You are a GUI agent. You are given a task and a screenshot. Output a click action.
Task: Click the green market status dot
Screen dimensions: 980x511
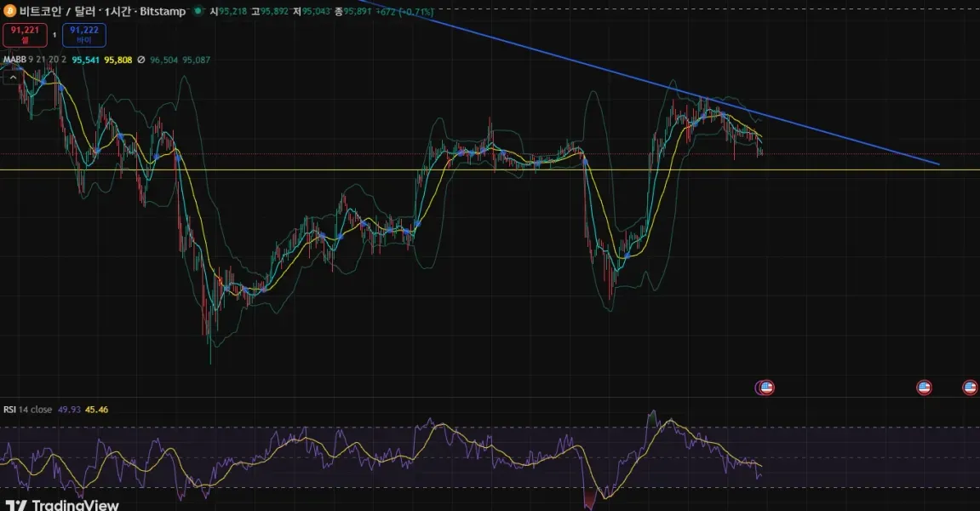point(198,11)
